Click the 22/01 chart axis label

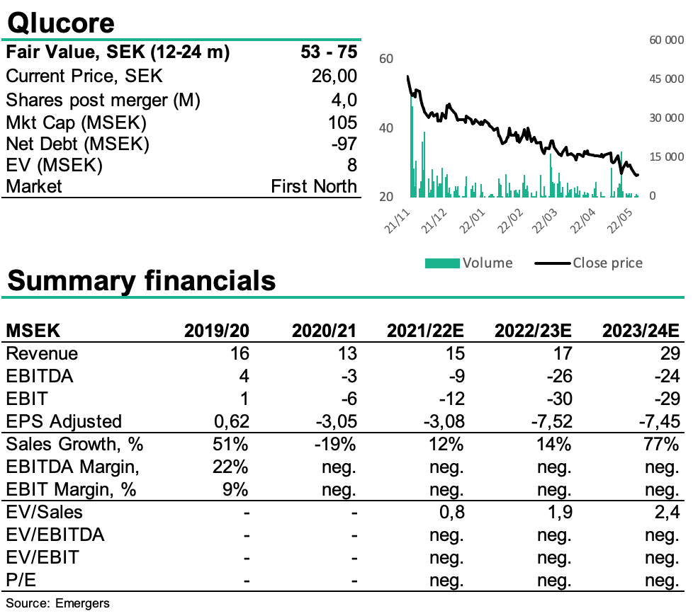[472, 221]
